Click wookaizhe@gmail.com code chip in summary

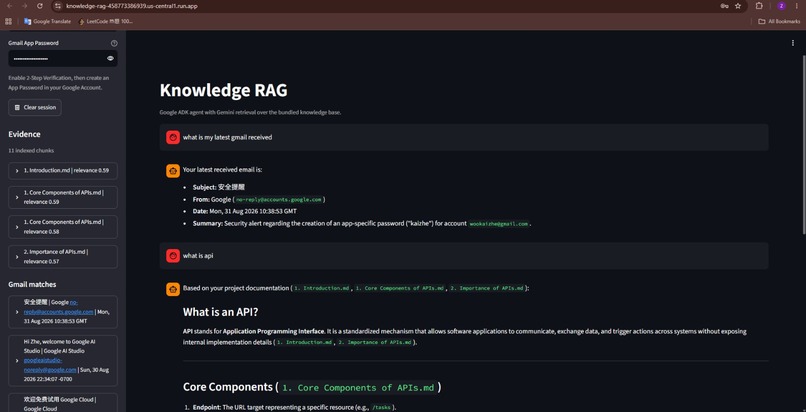(499, 224)
